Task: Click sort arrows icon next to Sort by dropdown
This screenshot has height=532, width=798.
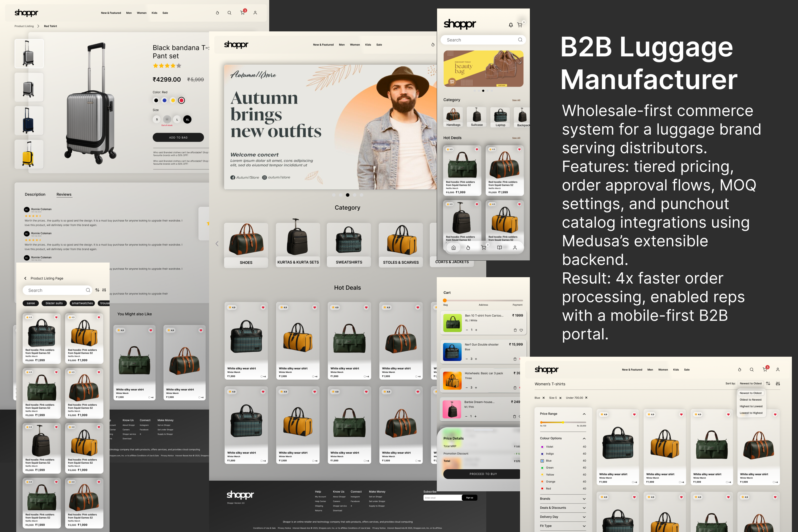Action: (768, 383)
